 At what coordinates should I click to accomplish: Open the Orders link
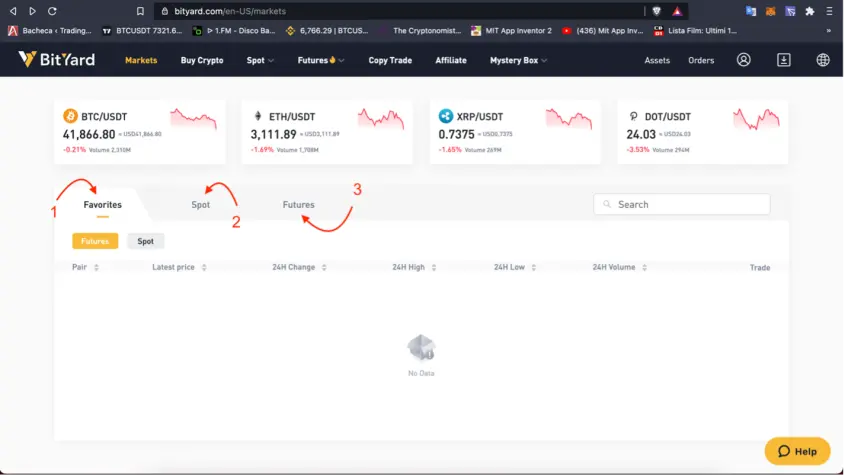click(701, 60)
